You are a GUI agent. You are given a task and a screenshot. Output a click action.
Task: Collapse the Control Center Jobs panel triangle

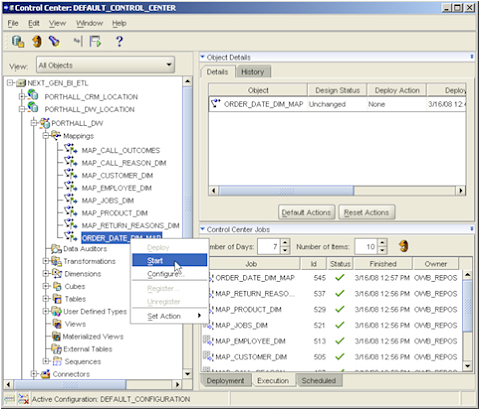[202, 229]
